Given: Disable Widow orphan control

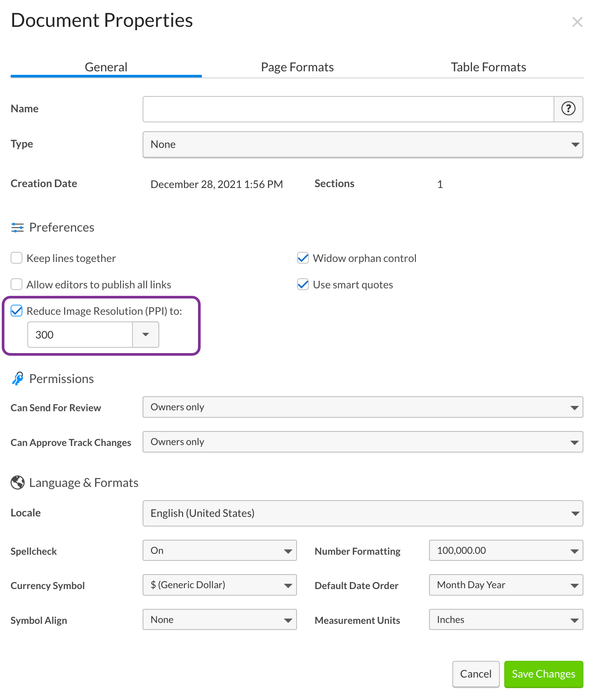Looking at the screenshot, I should [303, 258].
